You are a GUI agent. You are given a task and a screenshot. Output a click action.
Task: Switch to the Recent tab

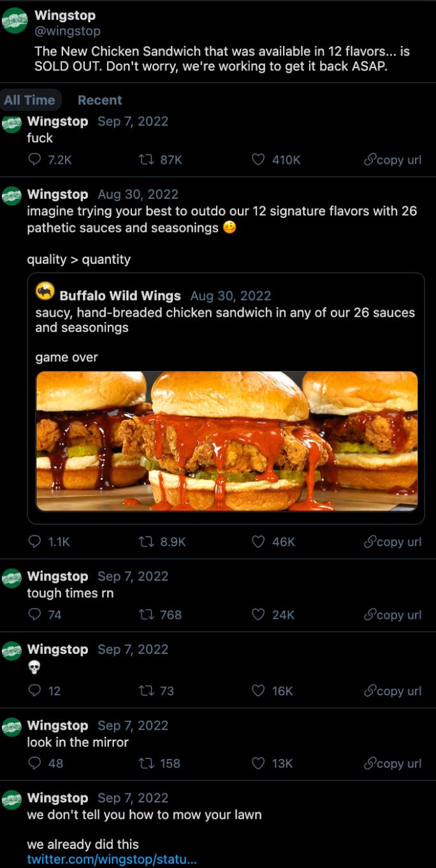tap(99, 99)
